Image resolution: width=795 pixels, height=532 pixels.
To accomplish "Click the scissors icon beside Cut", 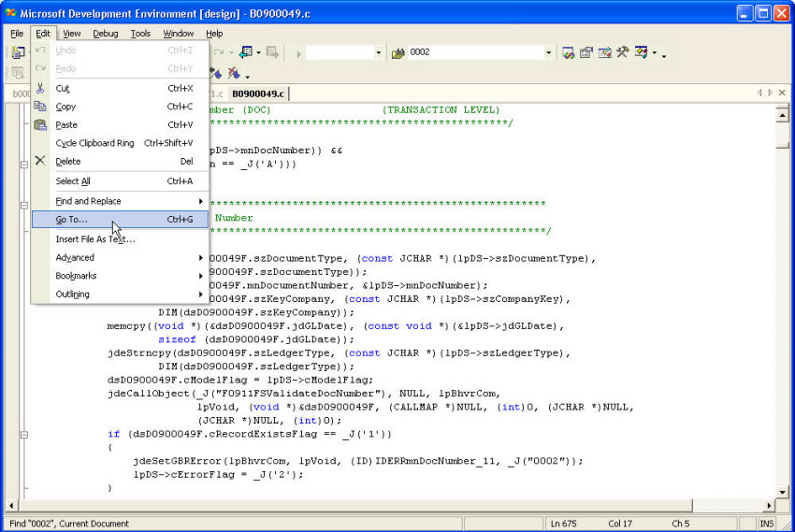I will pyautogui.click(x=40, y=88).
